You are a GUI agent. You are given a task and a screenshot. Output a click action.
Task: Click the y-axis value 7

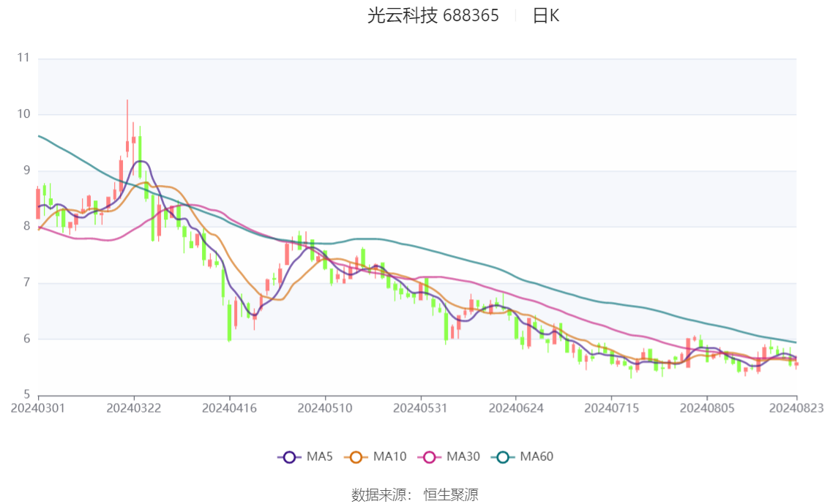(26, 282)
